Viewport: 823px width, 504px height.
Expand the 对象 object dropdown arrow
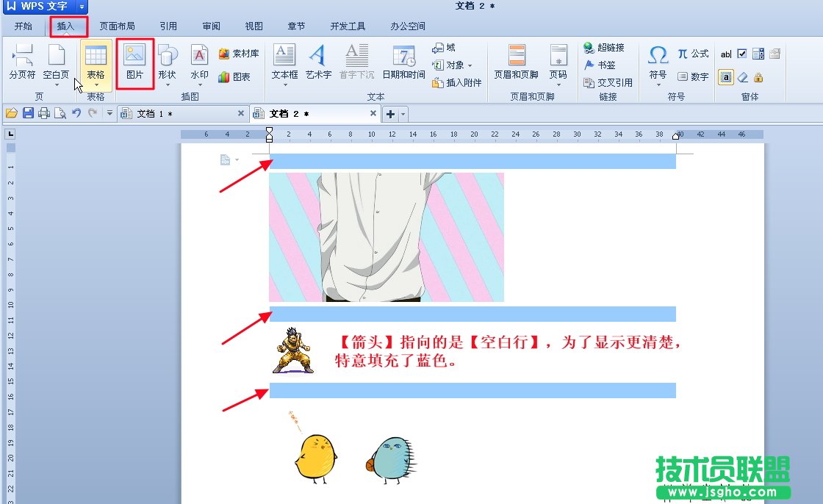[x=469, y=65]
